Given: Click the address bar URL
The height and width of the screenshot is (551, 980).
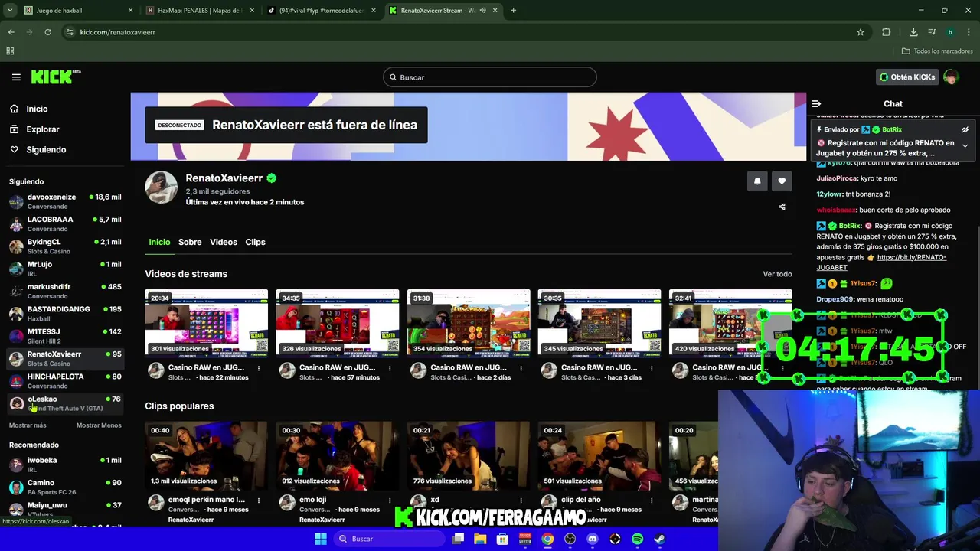Looking at the screenshot, I should click(x=117, y=32).
